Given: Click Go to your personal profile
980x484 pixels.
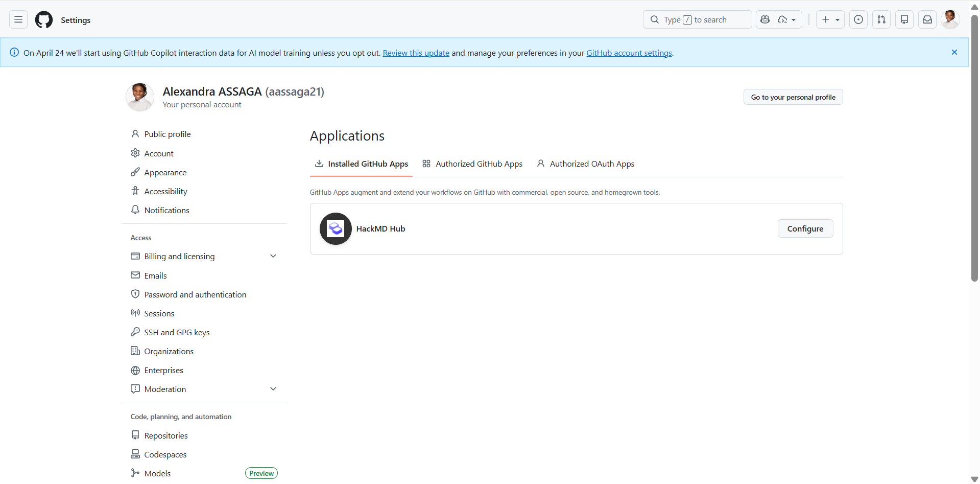Looking at the screenshot, I should pos(793,97).
